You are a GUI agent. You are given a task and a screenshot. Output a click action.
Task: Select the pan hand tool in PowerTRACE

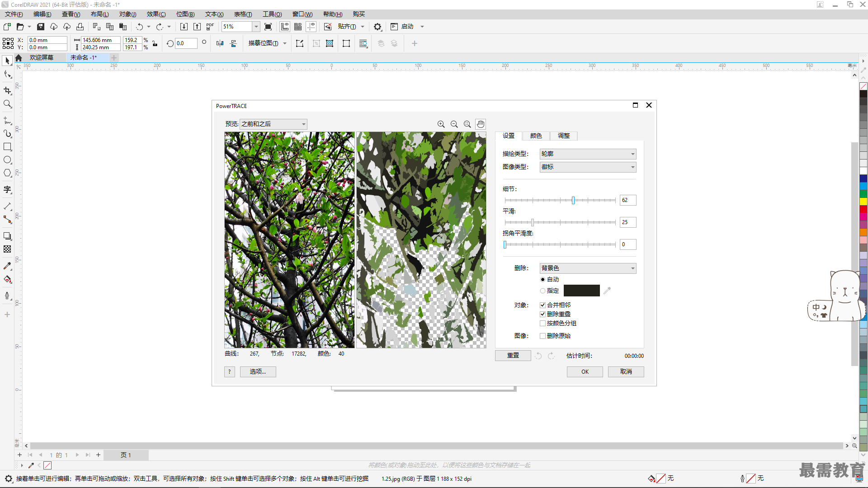481,124
